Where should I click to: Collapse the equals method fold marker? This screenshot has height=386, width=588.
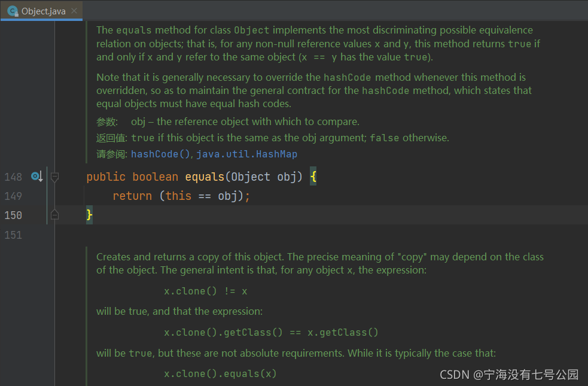pos(55,177)
